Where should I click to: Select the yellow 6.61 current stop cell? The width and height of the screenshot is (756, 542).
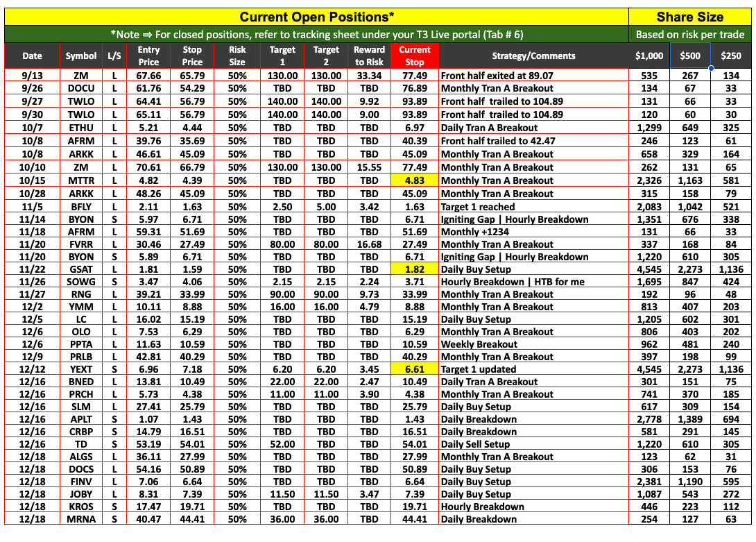[x=414, y=369]
